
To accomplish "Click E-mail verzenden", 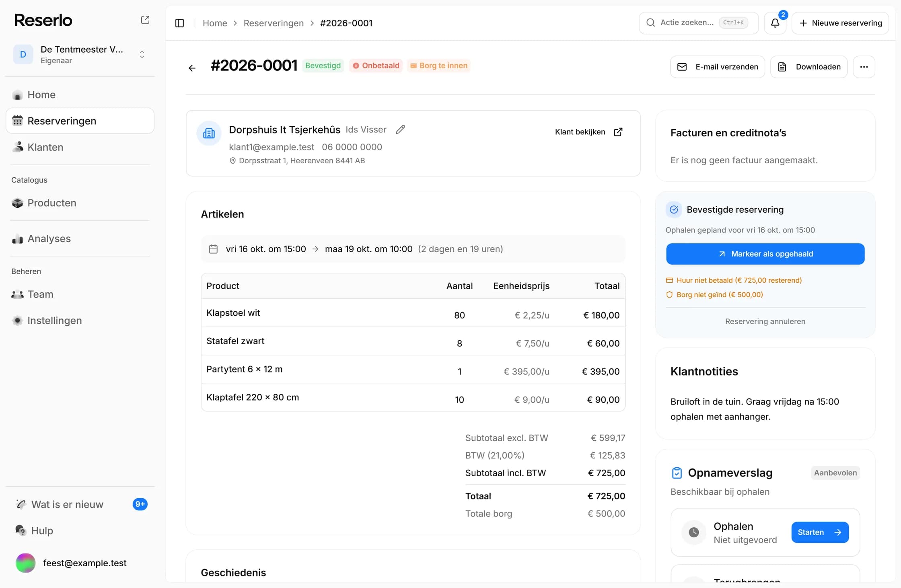I will 718,67.
